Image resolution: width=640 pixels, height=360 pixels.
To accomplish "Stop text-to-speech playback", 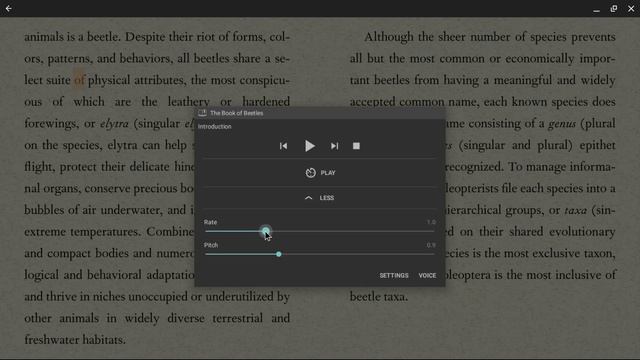I will 356,146.
